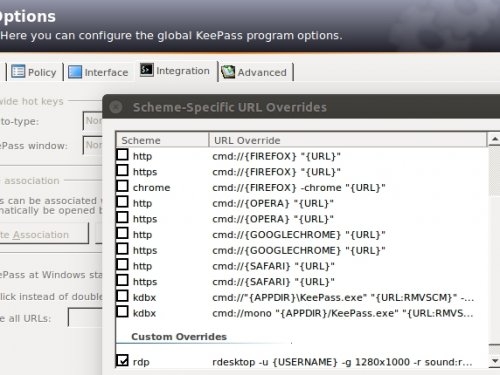Click the list scrollbar up arrow
This screenshot has width=500, height=375.
pyautogui.click(x=495, y=139)
